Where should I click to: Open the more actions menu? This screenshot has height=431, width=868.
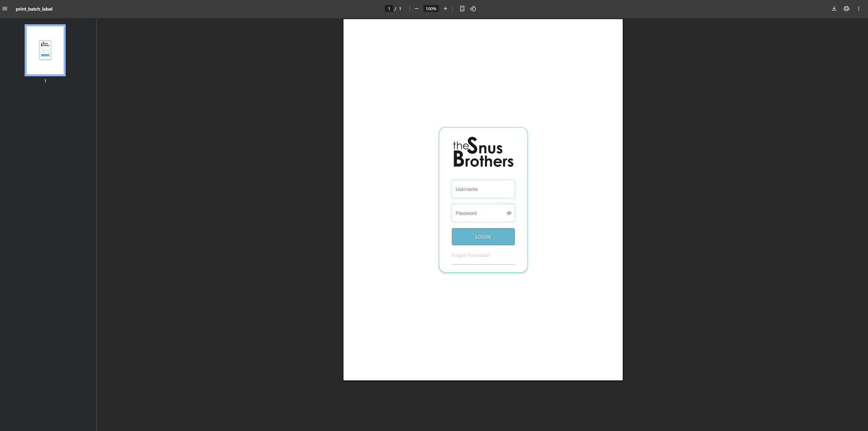pyautogui.click(x=858, y=9)
